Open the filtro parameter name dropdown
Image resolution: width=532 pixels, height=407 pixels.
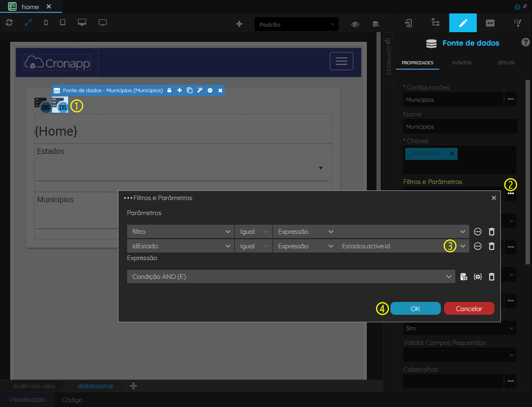[x=181, y=232]
